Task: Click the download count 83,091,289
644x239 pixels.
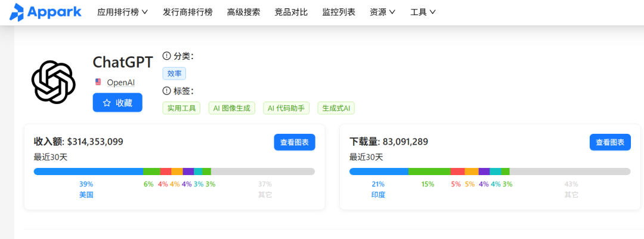Action: pos(405,142)
